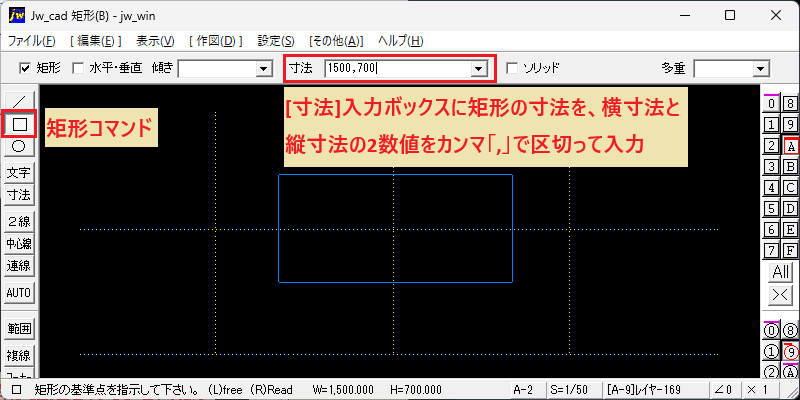Screen dimensions: 800x400
Task: Choose the 中心線 centerline tool
Action: tap(19, 244)
